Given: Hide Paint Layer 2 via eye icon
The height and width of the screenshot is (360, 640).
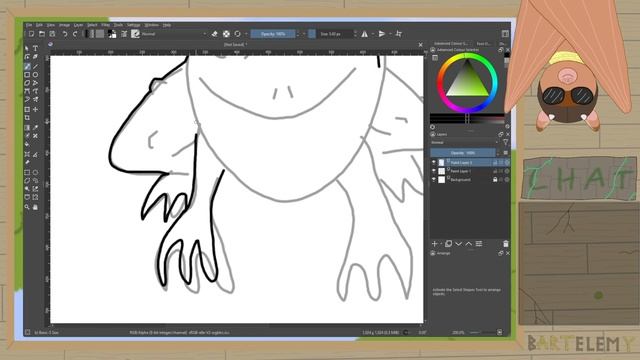Looking at the screenshot, I should 433,162.
